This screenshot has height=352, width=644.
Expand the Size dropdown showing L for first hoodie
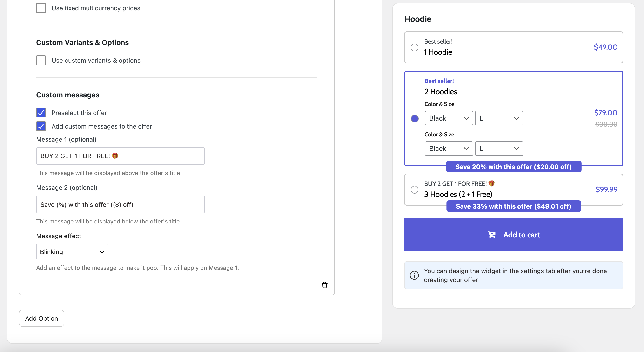(x=499, y=118)
